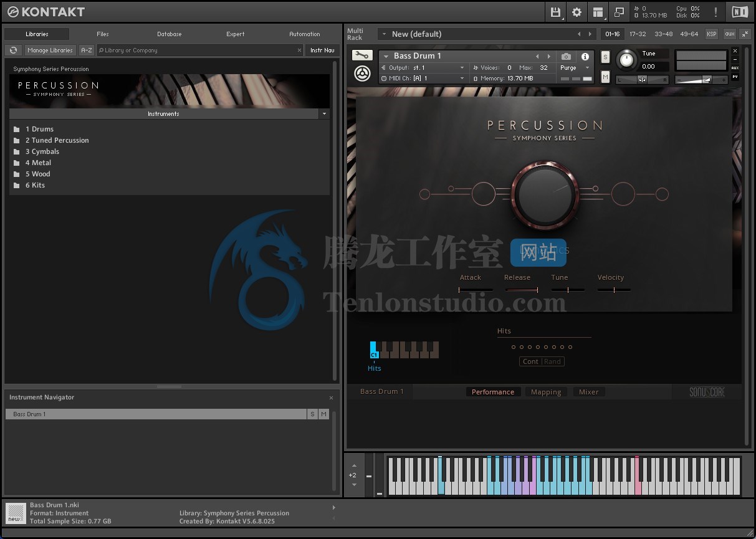756x539 pixels.
Task: Switch to the Mapping tab
Action: click(546, 392)
